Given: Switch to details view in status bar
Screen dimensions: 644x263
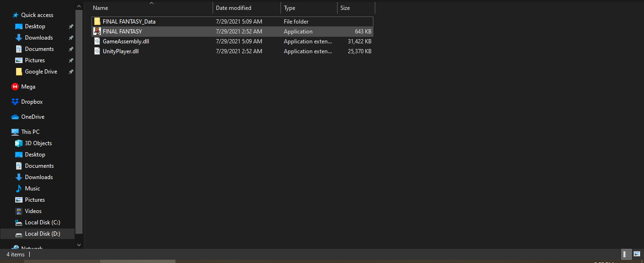Looking at the screenshot, I should click(x=626, y=255).
